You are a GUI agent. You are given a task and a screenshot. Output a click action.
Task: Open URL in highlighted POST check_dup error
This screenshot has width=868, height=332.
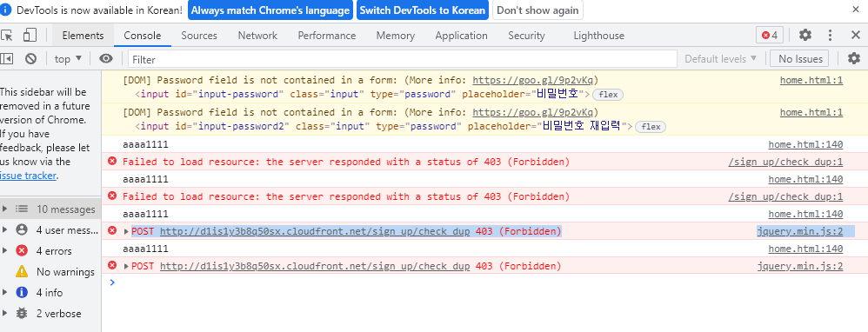315,231
